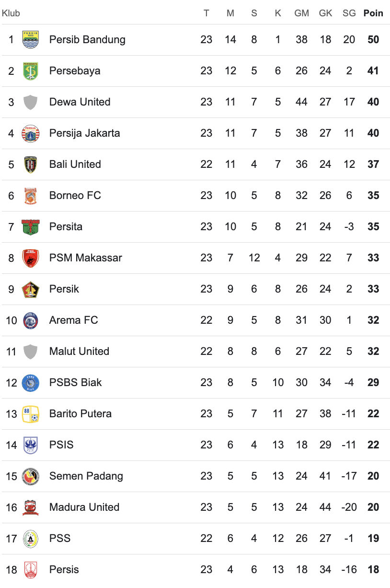Click the Barito Putera yellow logo
Viewport: 390px width, 588px height.
(x=31, y=413)
